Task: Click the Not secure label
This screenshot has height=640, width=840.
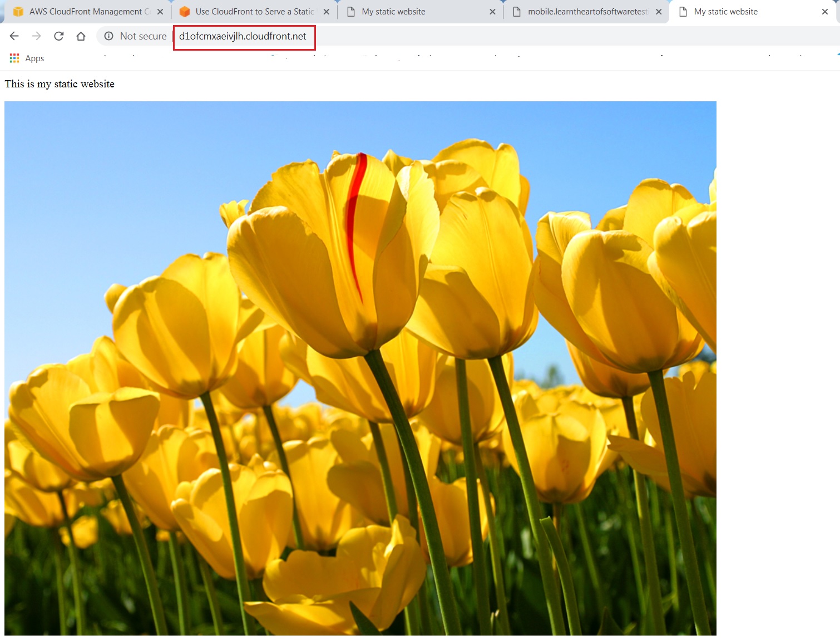Action: click(x=143, y=36)
